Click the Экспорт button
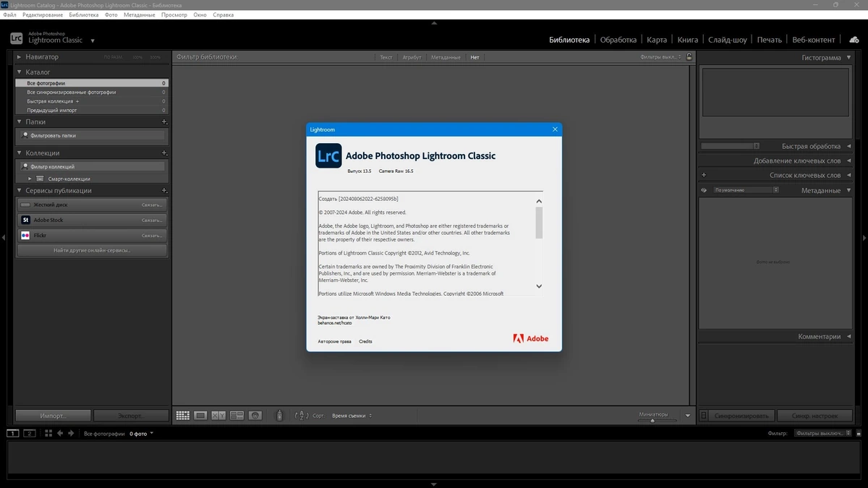868x488 pixels. tap(131, 416)
